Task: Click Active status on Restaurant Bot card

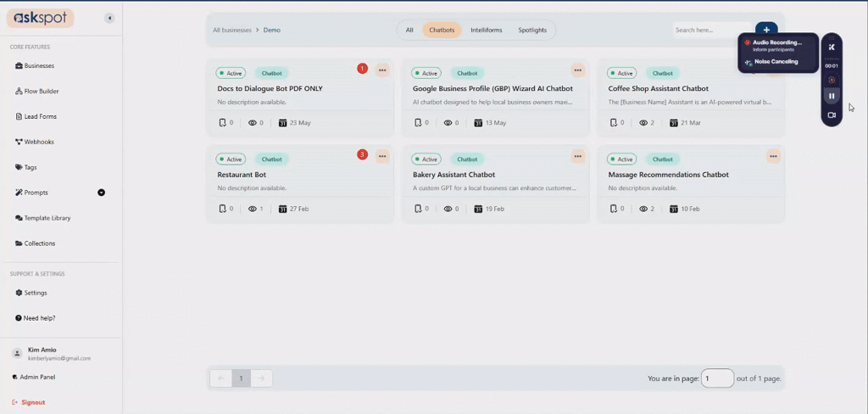Action: (231, 159)
